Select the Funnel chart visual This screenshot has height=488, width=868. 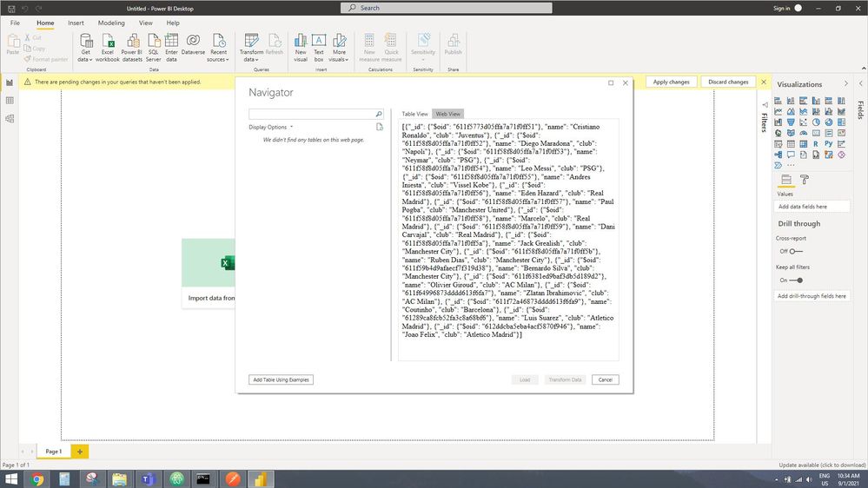pyautogui.click(x=791, y=122)
